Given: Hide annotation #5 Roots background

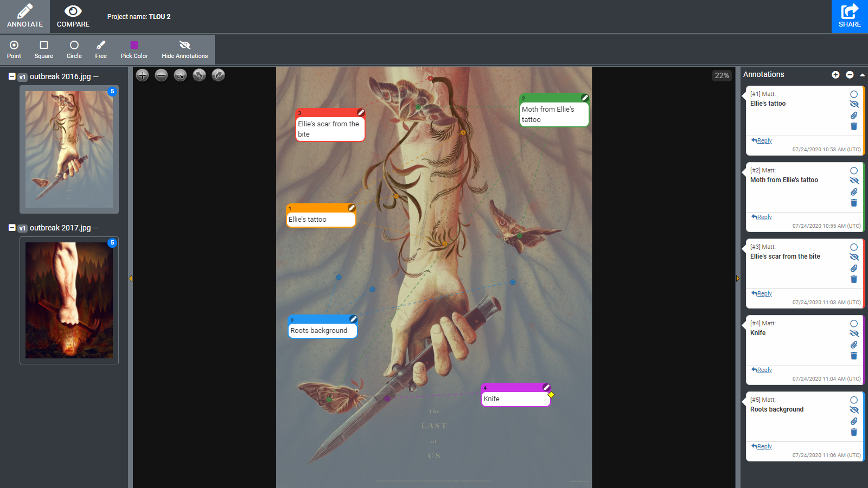Looking at the screenshot, I should (x=854, y=410).
